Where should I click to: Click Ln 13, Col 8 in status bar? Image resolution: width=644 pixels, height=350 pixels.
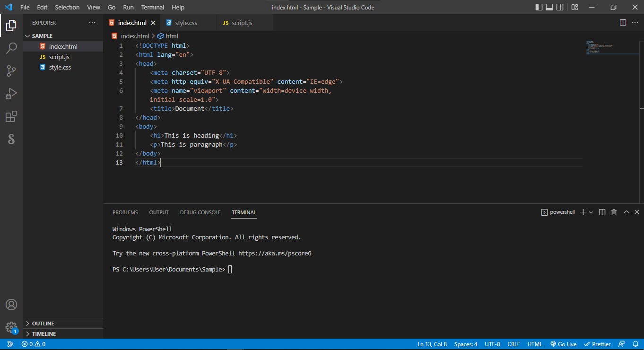[x=432, y=344]
